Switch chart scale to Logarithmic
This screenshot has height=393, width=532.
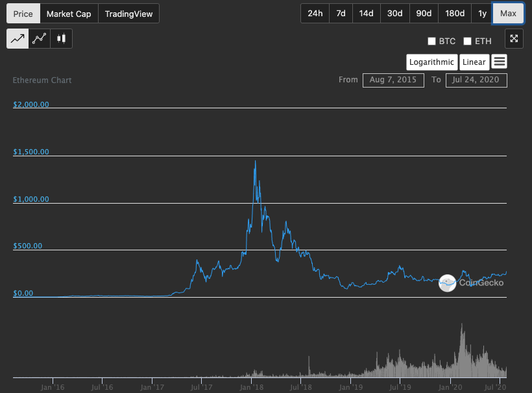point(431,62)
